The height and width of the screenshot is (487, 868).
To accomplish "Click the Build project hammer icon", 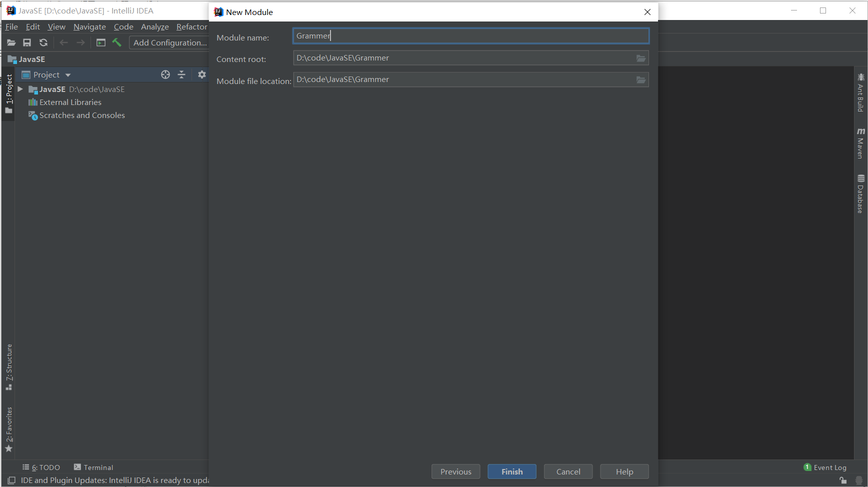I will pyautogui.click(x=117, y=43).
